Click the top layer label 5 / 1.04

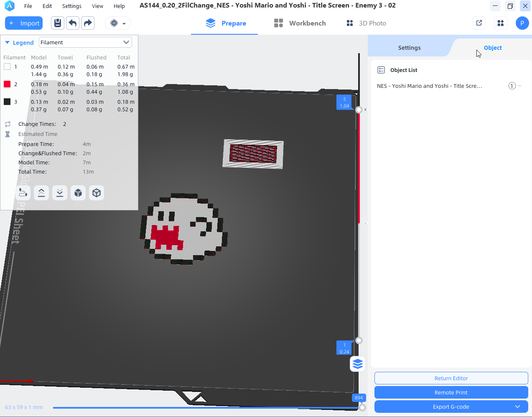344,102
